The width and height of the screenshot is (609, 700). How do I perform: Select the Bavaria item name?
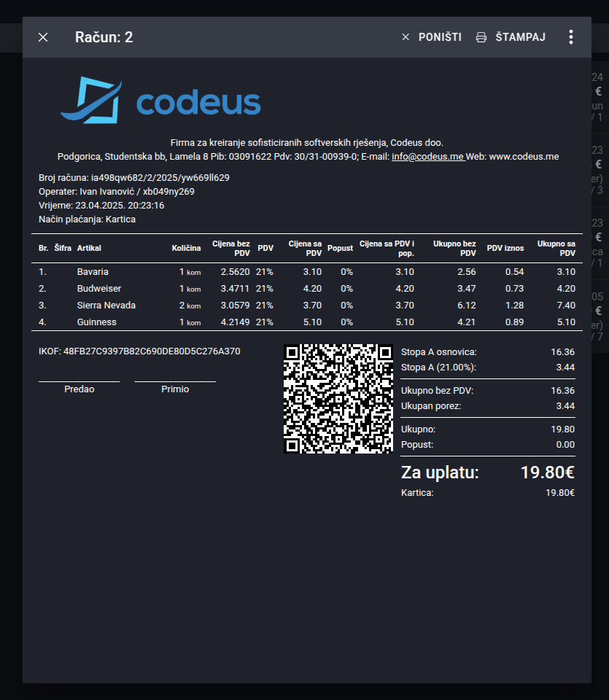coord(93,272)
